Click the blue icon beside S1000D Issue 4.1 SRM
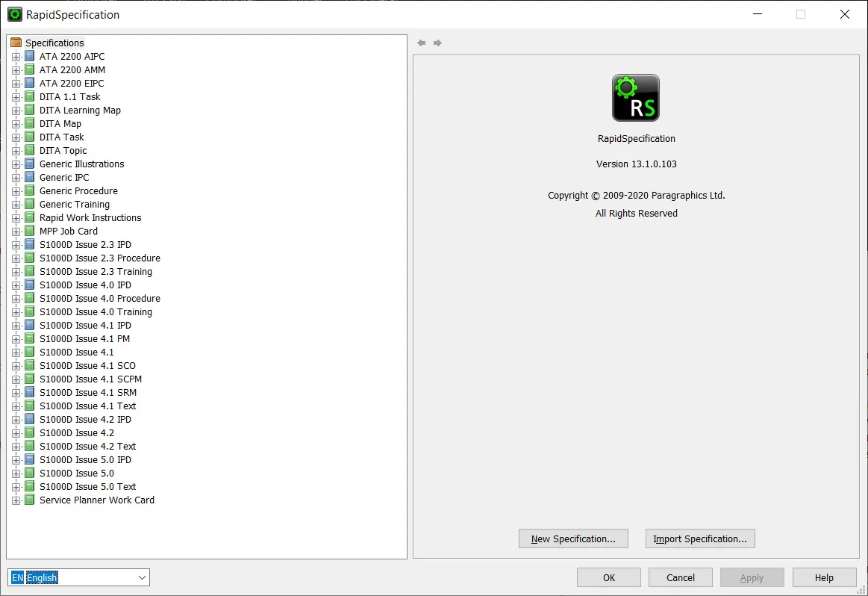The image size is (868, 596). [30, 392]
